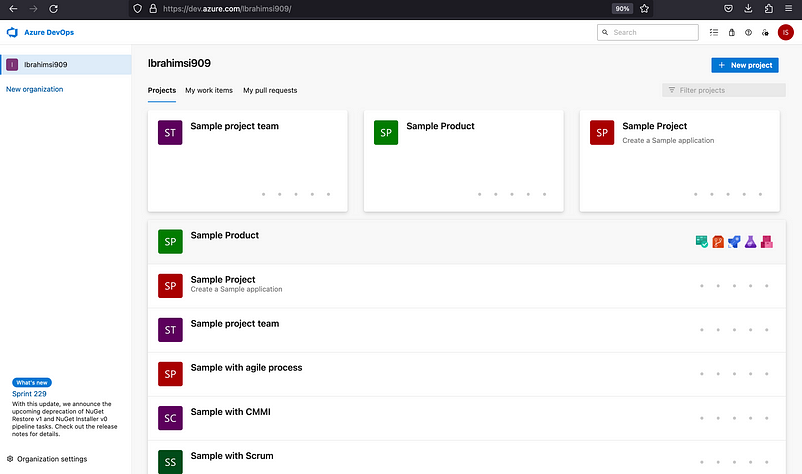Open Repos icon in Sample Product row
Image resolution: width=802 pixels, height=474 pixels.
pos(718,241)
